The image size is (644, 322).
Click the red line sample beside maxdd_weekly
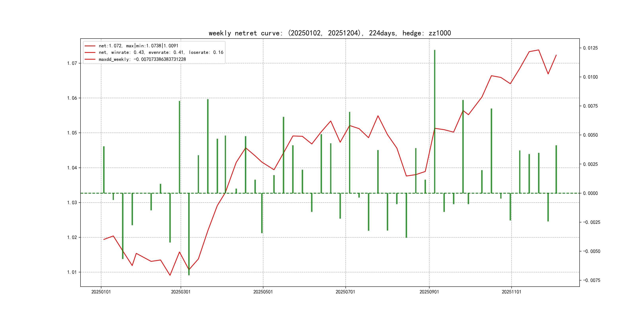click(x=90, y=59)
